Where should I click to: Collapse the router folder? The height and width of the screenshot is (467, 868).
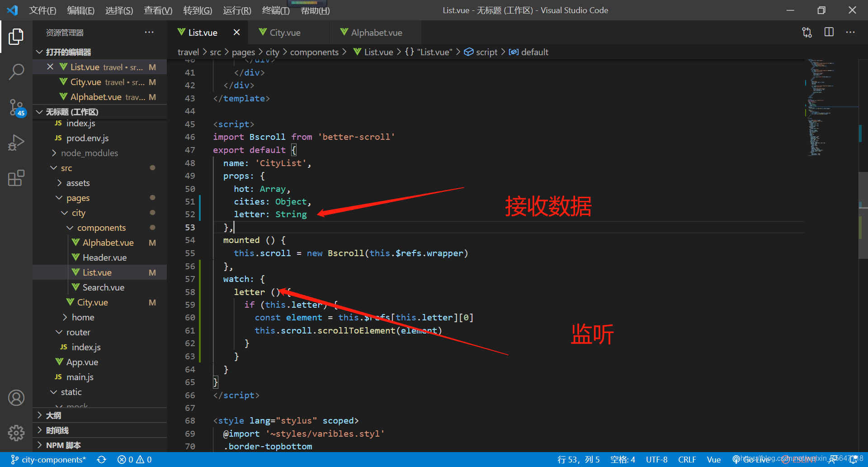coord(78,332)
